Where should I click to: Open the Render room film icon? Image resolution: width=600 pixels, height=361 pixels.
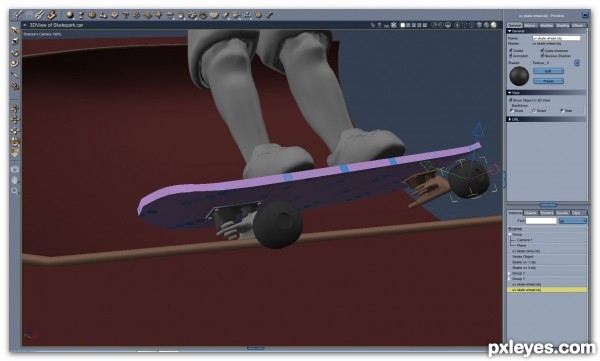point(52,15)
